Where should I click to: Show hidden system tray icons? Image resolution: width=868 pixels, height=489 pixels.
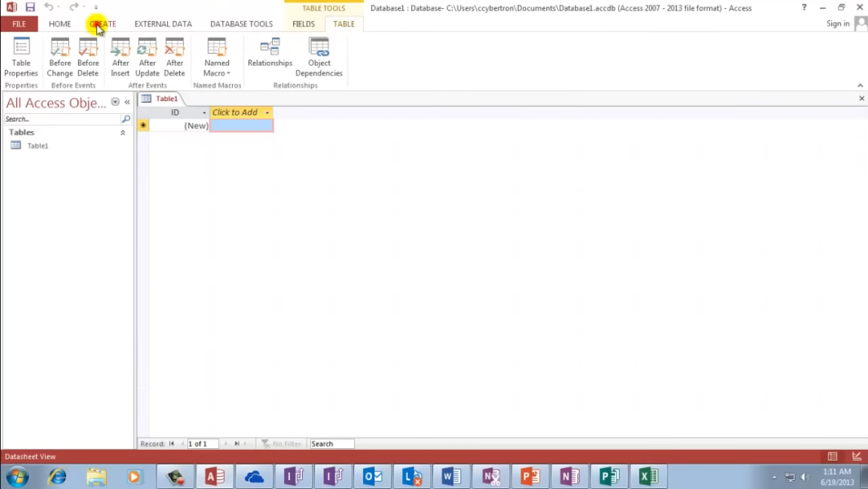pos(774,477)
